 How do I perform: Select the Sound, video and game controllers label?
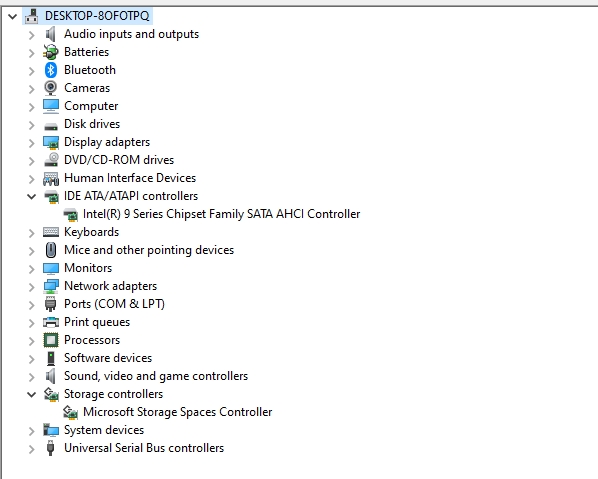[x=156, y=376]
